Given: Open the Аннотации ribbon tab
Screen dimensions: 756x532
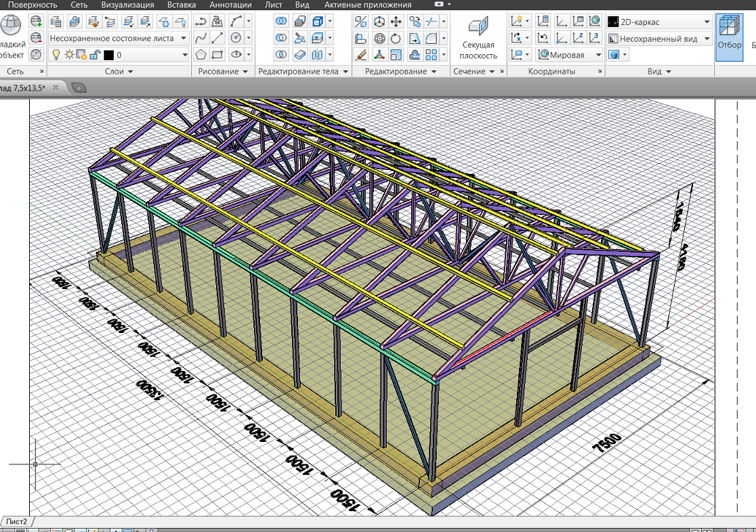Looking at the screenshot, I should pyautogui.click(x=230, y=5).
